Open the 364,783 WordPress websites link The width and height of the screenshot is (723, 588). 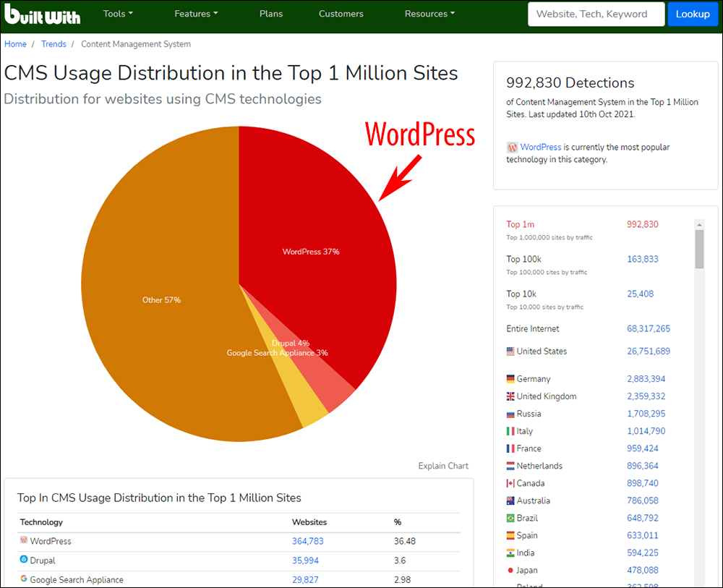point(307,542)
